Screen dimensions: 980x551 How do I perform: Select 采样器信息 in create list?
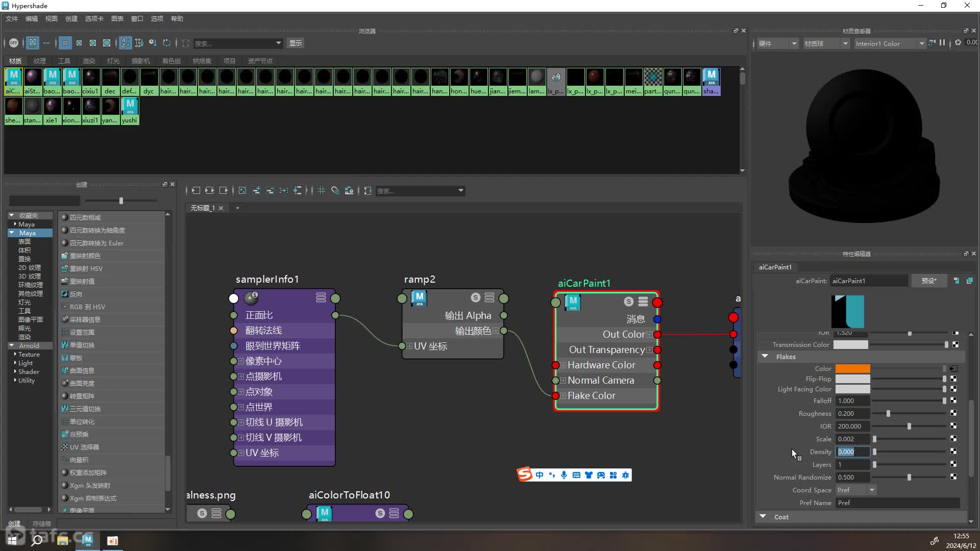tap(85, 320)
